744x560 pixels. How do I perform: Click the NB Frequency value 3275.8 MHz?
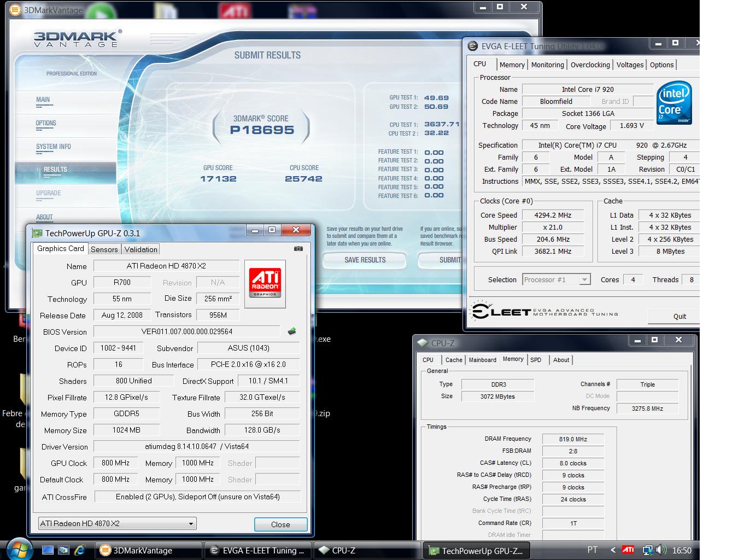tap(647, 409)
